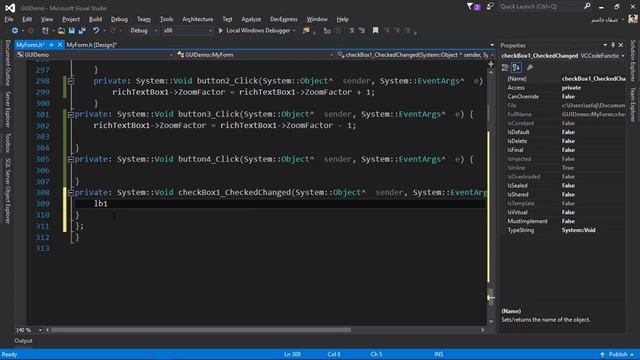Click the Publish button in the status bar
The image size is (640, 360).
coord(617,354)
